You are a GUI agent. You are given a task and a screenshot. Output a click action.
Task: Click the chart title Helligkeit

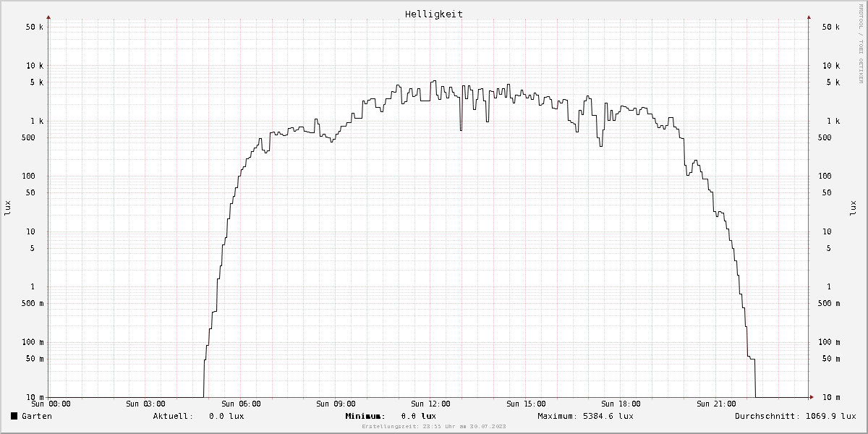pyautogui.click(x=434, y=14)
